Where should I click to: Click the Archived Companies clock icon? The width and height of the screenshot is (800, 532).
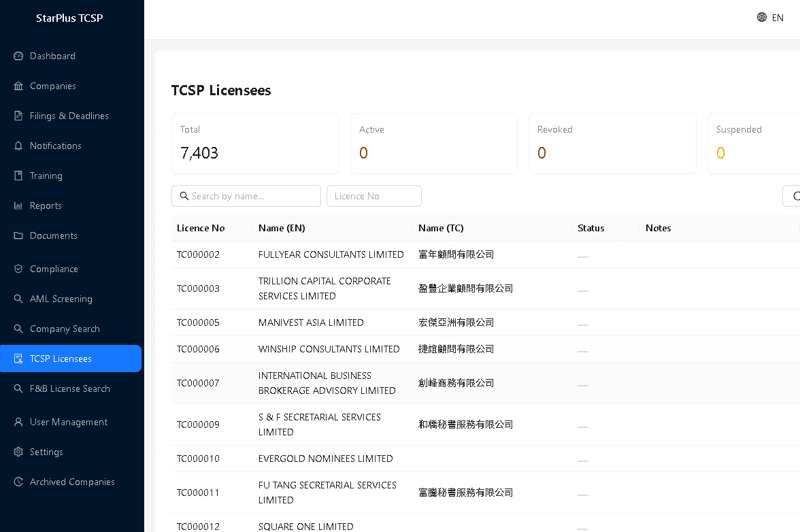(18, 482)
